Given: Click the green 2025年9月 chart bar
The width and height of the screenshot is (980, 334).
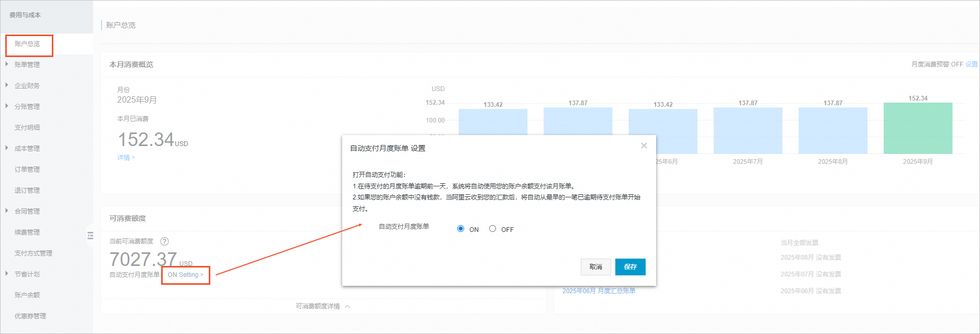Looking at the screenshot, I should [918, 128].
